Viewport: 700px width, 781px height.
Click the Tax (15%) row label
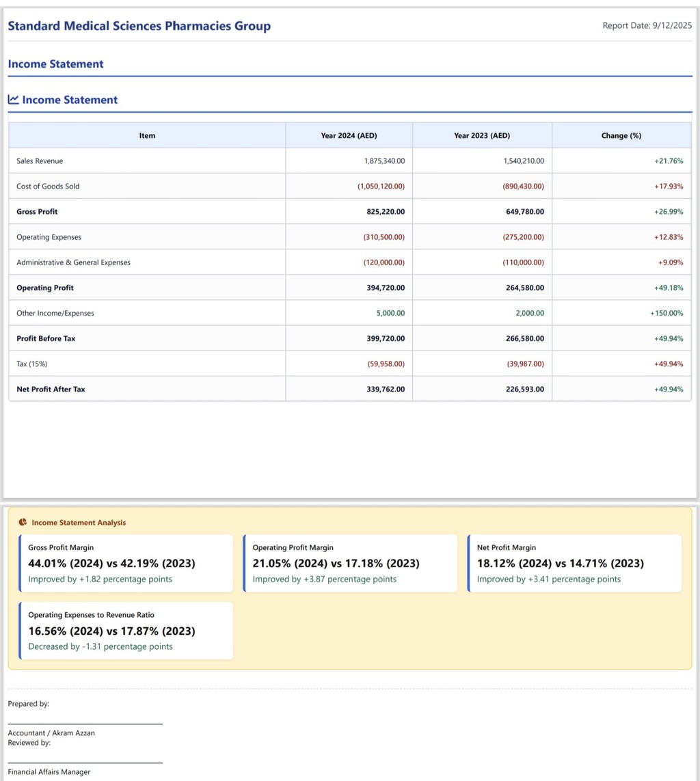pyautogui.click(x=31, y=364)
